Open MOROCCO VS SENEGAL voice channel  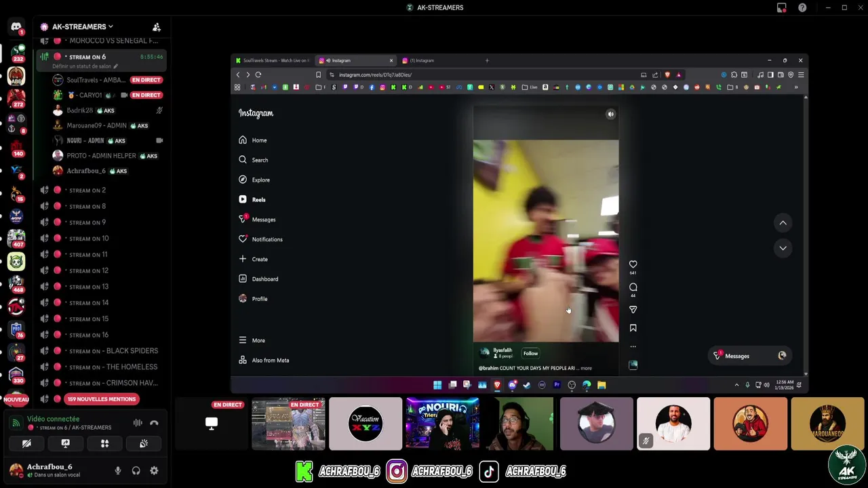pyautogui.click(x=102, y=41)
